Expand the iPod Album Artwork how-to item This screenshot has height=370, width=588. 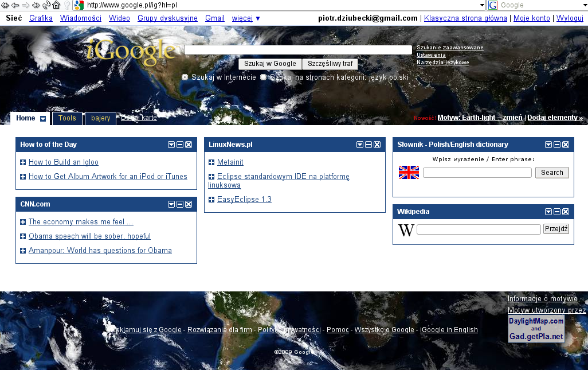coord(23,177)
